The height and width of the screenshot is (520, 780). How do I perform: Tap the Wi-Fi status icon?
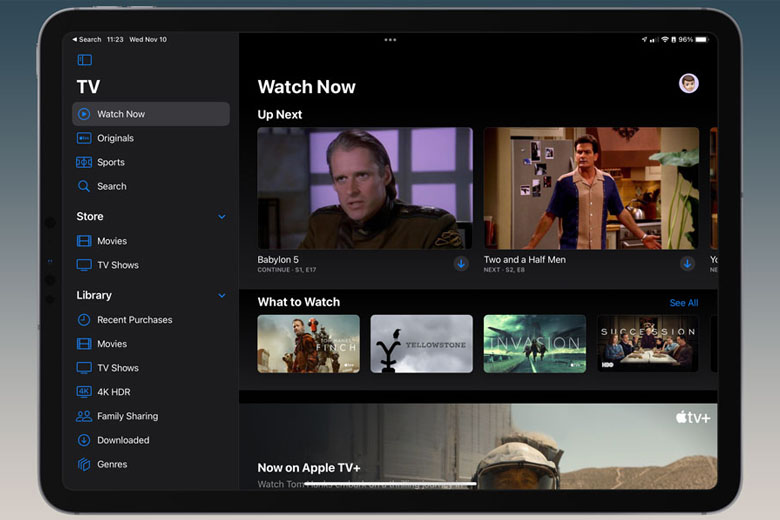click(665, 39)
